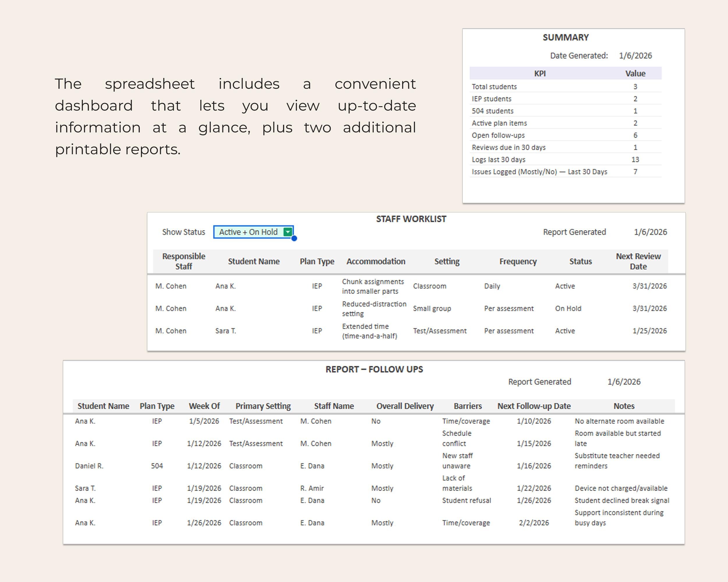728x582 pixels.
Task: Select the 'R. Amir' staff name cell
Action: [312, 488]
